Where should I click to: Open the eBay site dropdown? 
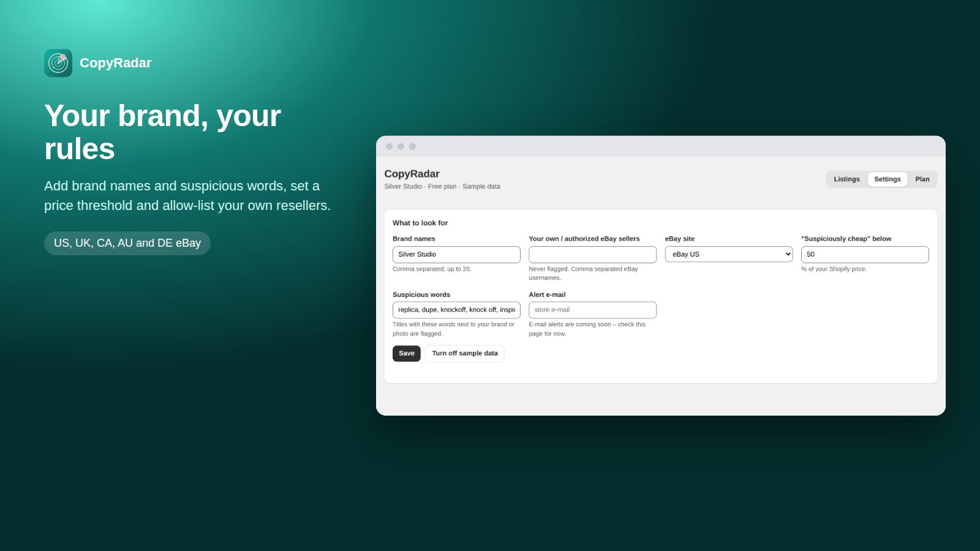click(x=729, y=254)
